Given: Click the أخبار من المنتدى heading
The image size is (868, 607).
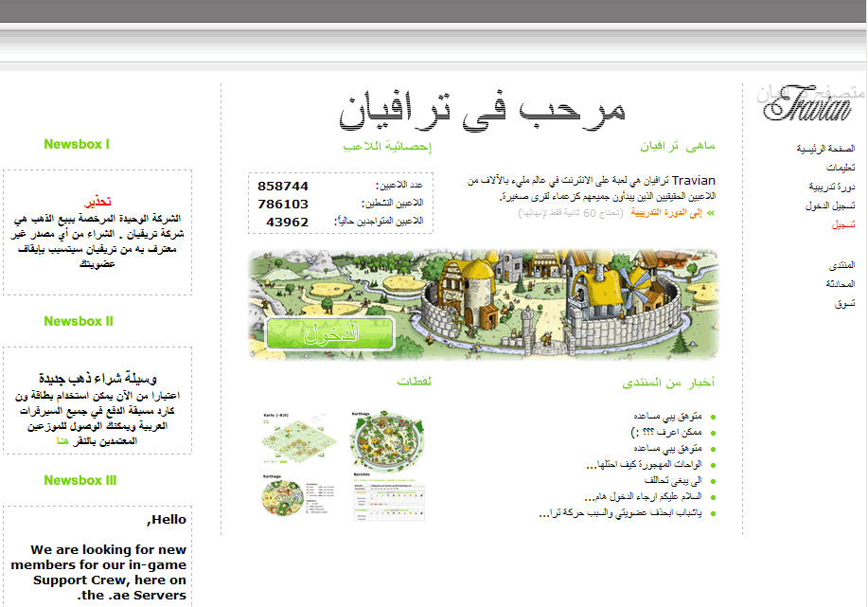Looking at the screenshot, I should [668, 383].
